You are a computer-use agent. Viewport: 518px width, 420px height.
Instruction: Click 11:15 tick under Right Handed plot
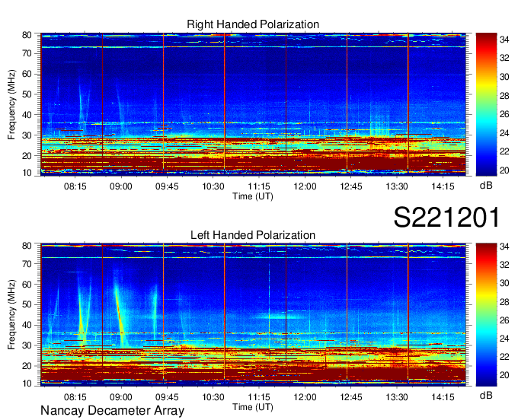pos(259,186)
